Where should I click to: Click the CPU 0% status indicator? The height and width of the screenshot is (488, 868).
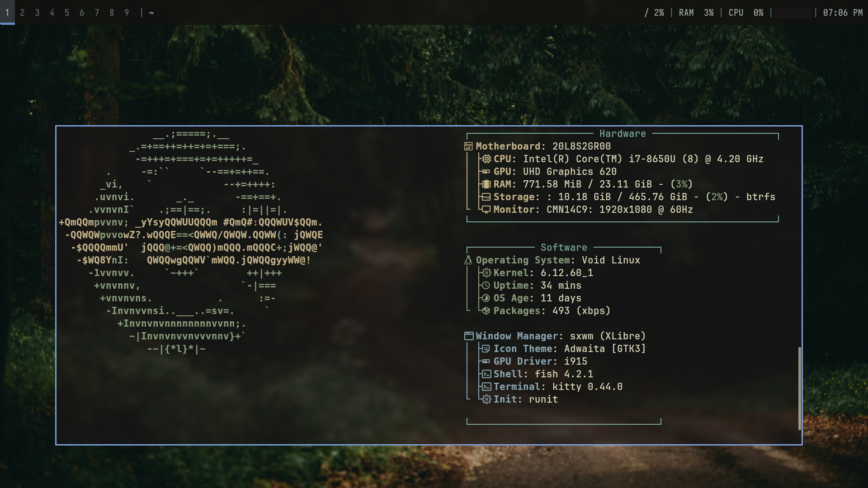[745, 13]
